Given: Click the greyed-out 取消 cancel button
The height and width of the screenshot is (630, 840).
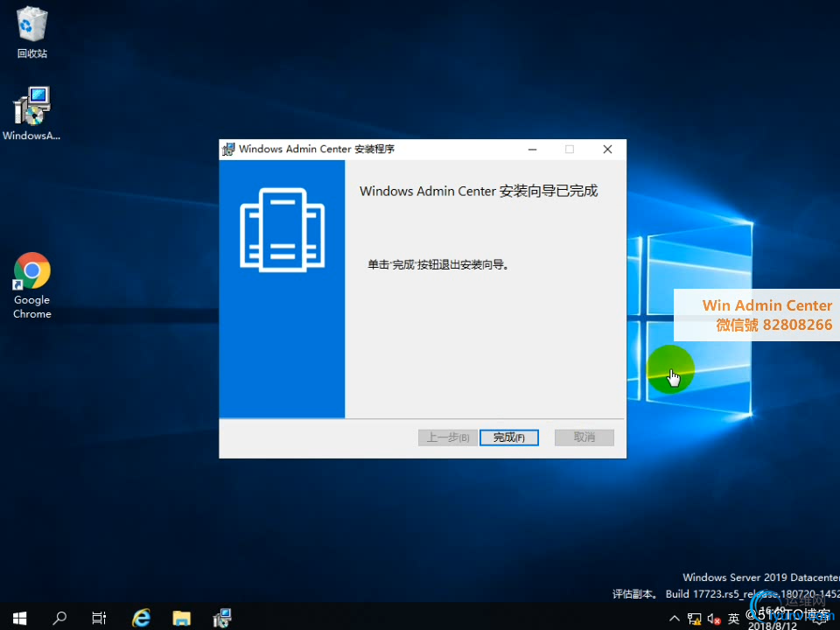Looking at the screenshot, I should click(584, 437).
